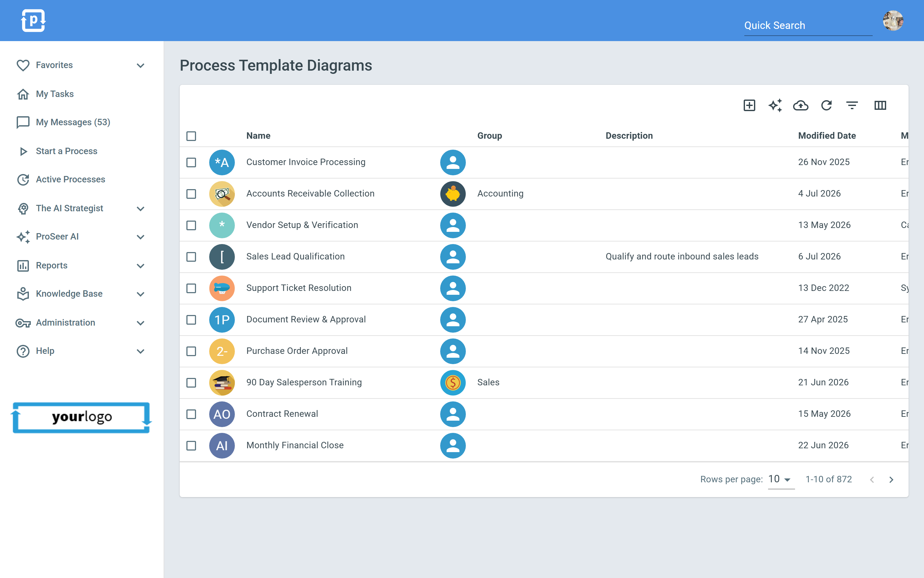This screenshot has width=924, height=578.
Task: Click the Sales group dollar coin icon
Action: click(453, 383)
